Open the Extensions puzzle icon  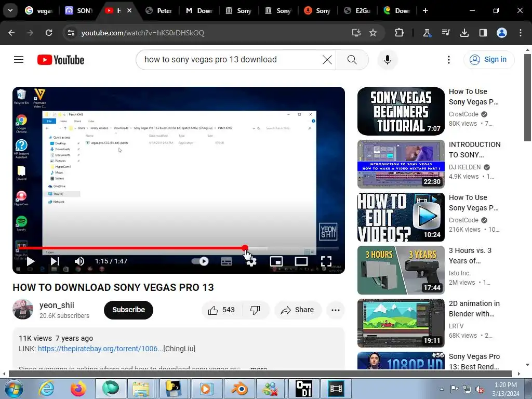400,33
